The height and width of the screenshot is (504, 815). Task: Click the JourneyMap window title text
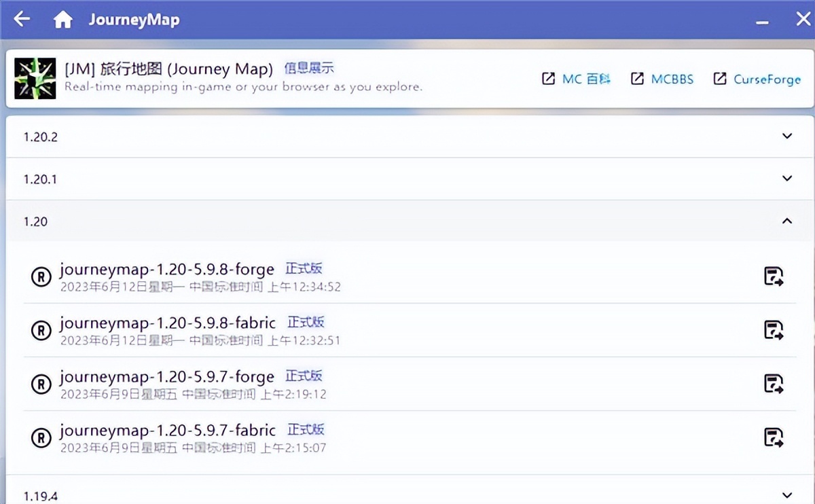point(134,20)
